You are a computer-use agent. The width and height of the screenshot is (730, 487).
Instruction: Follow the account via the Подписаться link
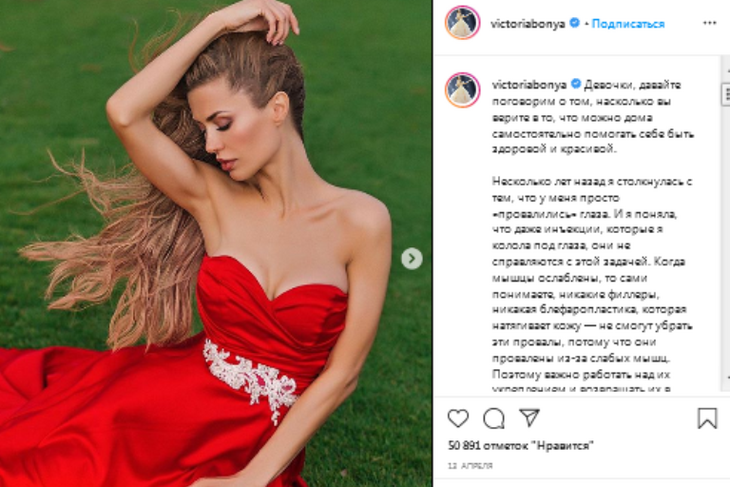(x=628, y=24)
